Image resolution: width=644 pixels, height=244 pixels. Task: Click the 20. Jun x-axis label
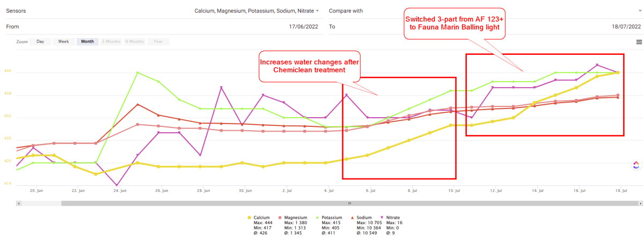click(x=36, y=190)
